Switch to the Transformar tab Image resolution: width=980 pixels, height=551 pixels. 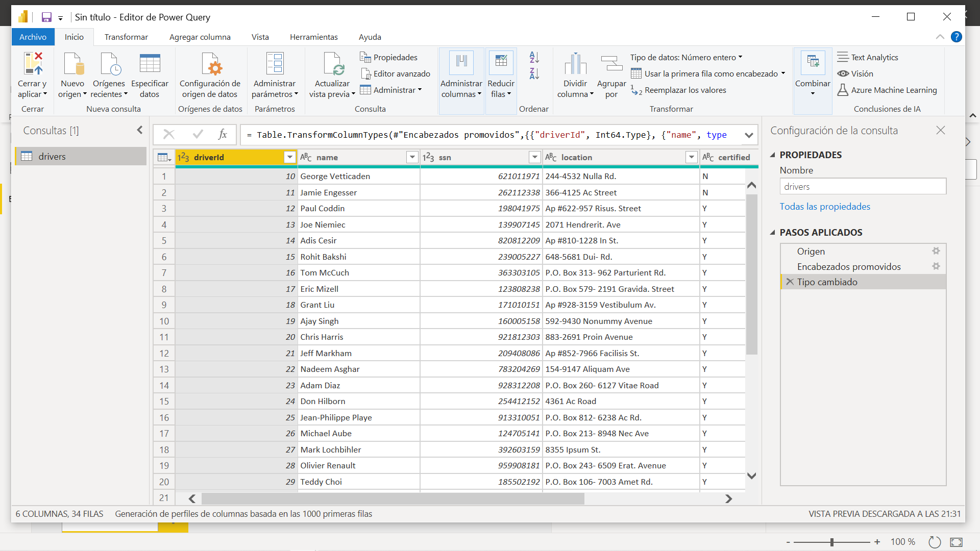tap(126, 37)
